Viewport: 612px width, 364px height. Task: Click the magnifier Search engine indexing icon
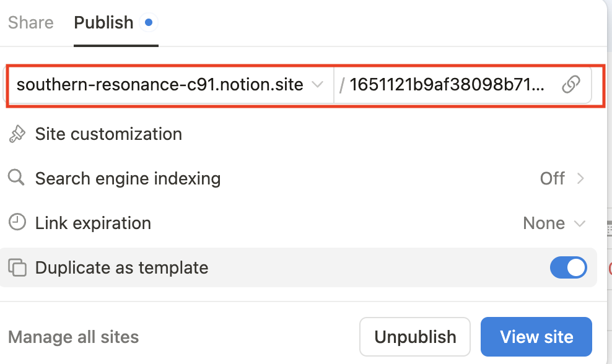point(17,179)
